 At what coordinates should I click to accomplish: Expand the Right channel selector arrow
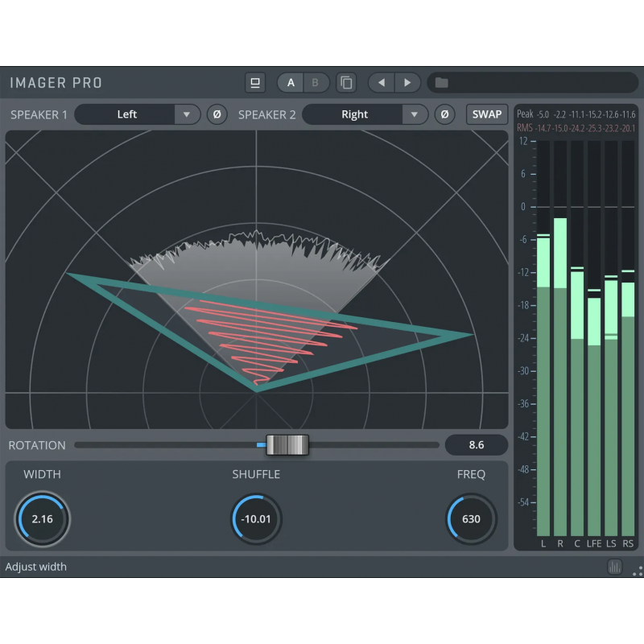(x=415, y=114)
